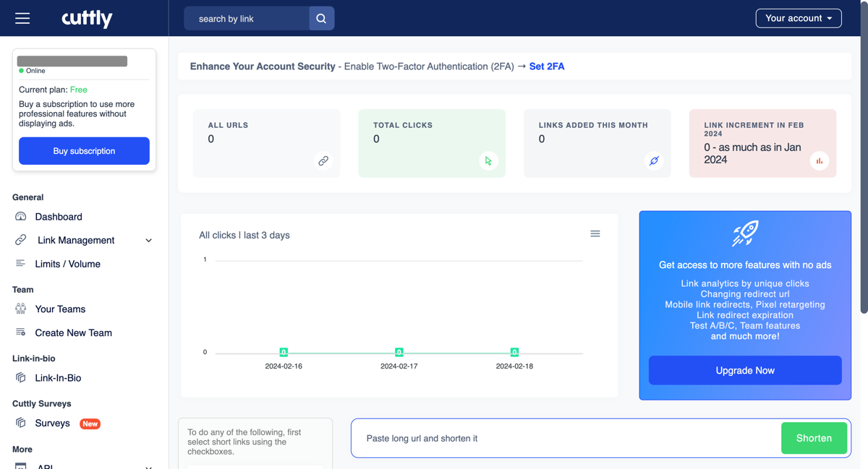Open Your Teams in sidebar

coord(60,309)
